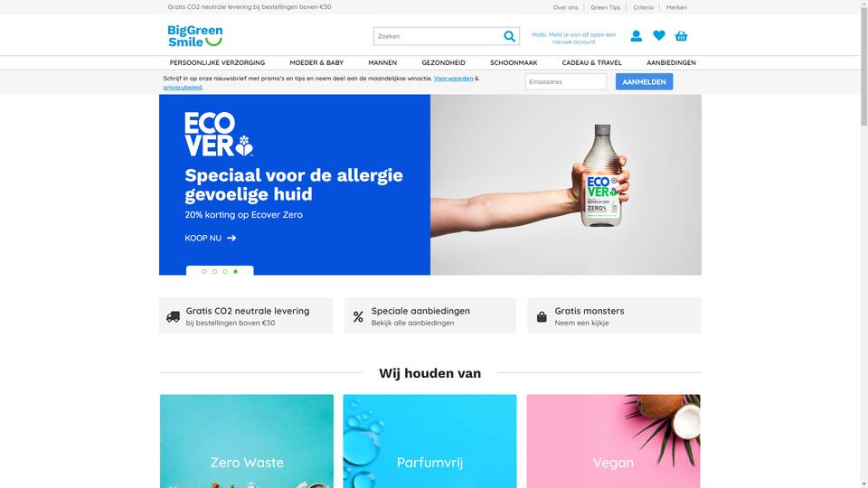Image resolution: width=868 pixels, height=488 pixels.
Task: Click the Big Green Smile logo
Action: point(195,36)
